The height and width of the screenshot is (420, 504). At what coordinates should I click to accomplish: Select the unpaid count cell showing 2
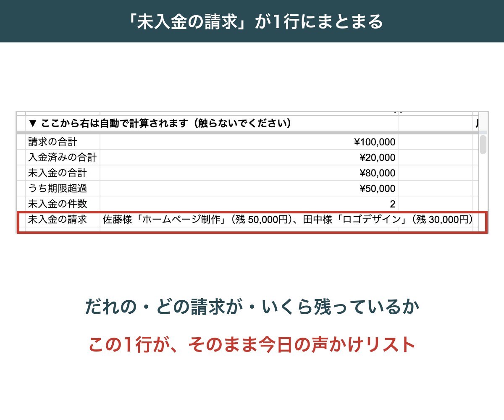tap(249, 204)
